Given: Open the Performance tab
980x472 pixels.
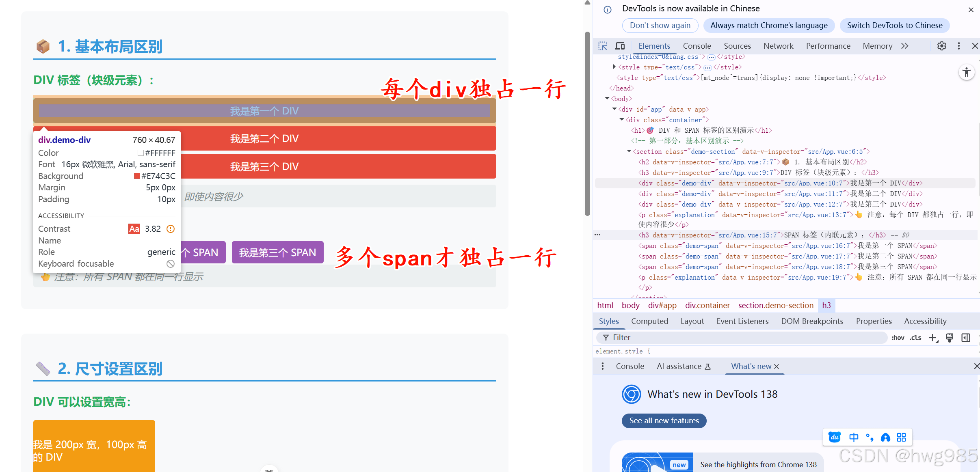Looking at the screenshot, I should (x=828, y=46).
